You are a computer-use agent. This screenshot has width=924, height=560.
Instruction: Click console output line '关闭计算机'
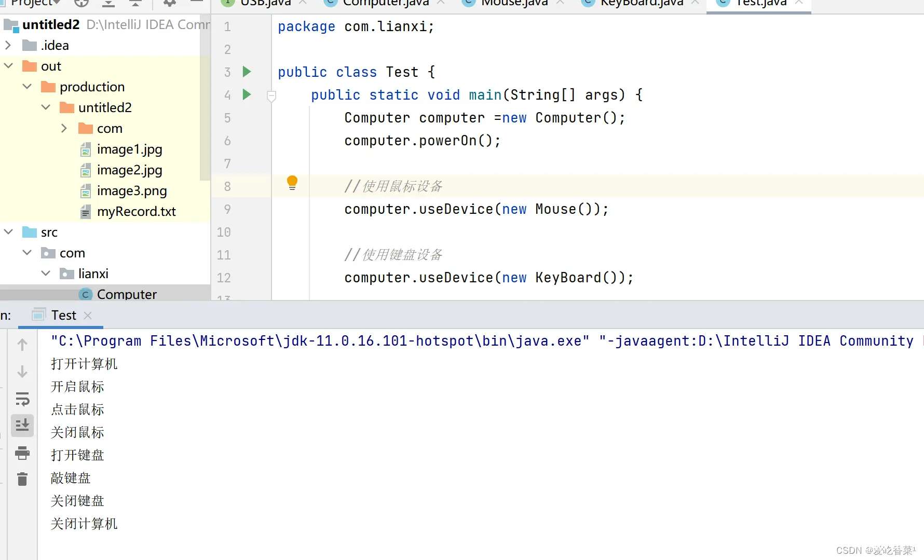84,524
